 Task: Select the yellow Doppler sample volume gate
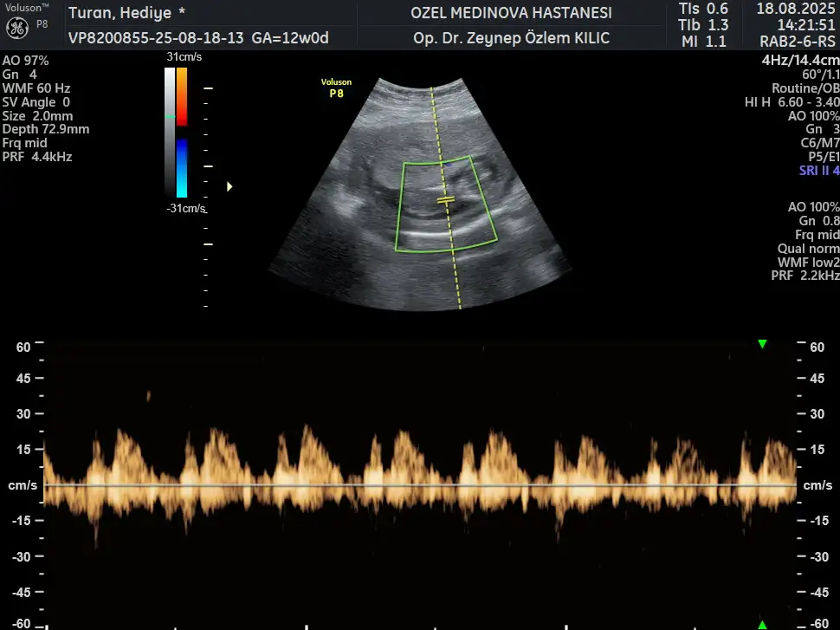445,200
